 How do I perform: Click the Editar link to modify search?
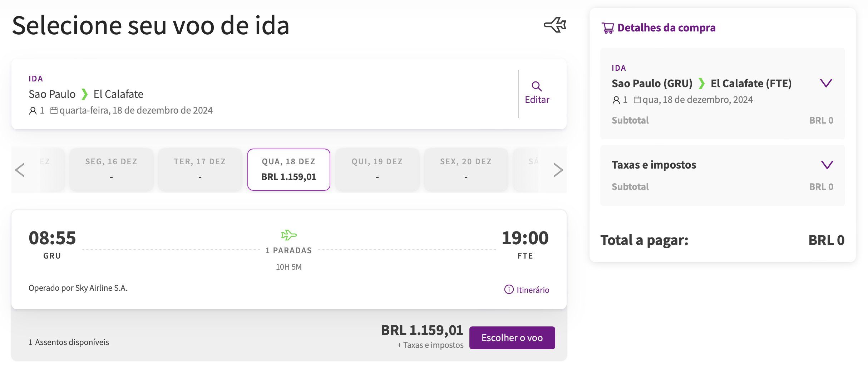pos(537,100)
